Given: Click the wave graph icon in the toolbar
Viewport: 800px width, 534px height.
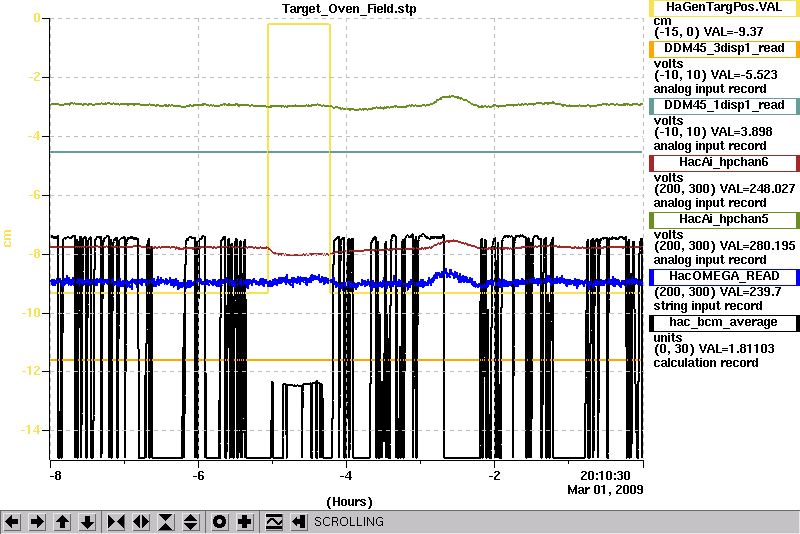Looking at the screenshot, I should click(x=274, y=522).
